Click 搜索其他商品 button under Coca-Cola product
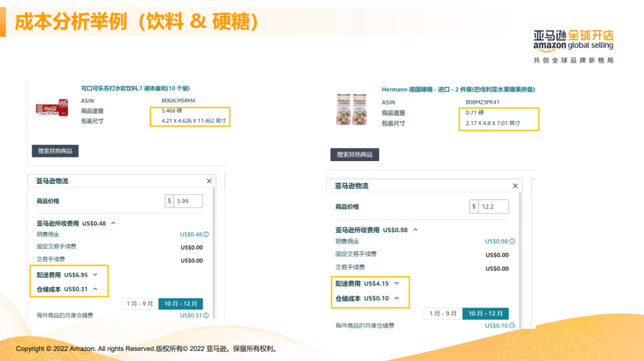Viewport: 644px width, 361px height. coord(55,151)
